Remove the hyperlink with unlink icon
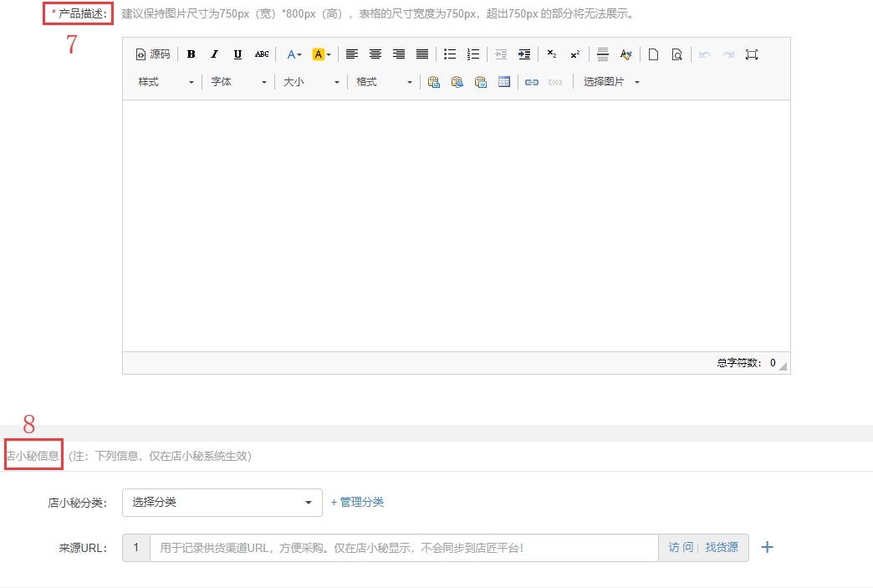873x588 pixels. coord(555,82)
